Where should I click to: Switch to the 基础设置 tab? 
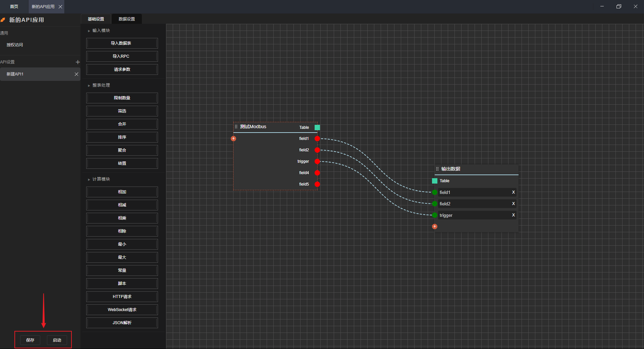click(96, 19)
